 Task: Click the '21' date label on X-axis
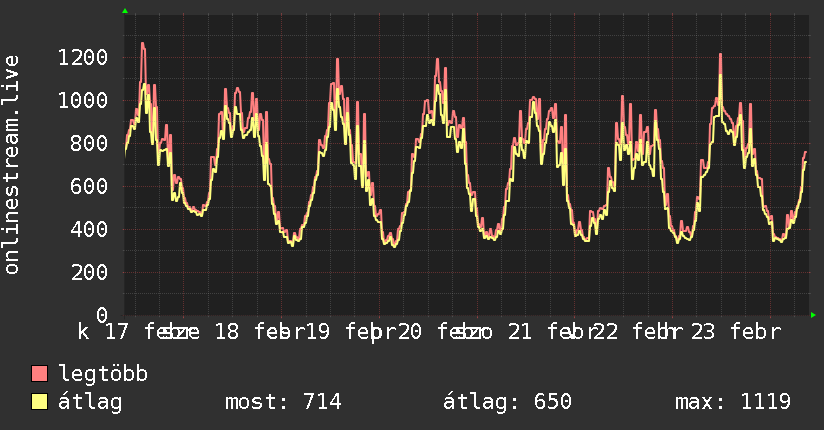[519, 332]
